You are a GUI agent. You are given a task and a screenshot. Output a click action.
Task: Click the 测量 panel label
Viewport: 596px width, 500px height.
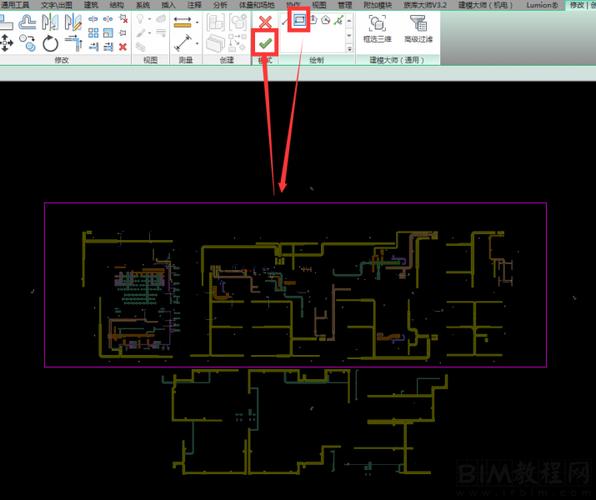186,60
